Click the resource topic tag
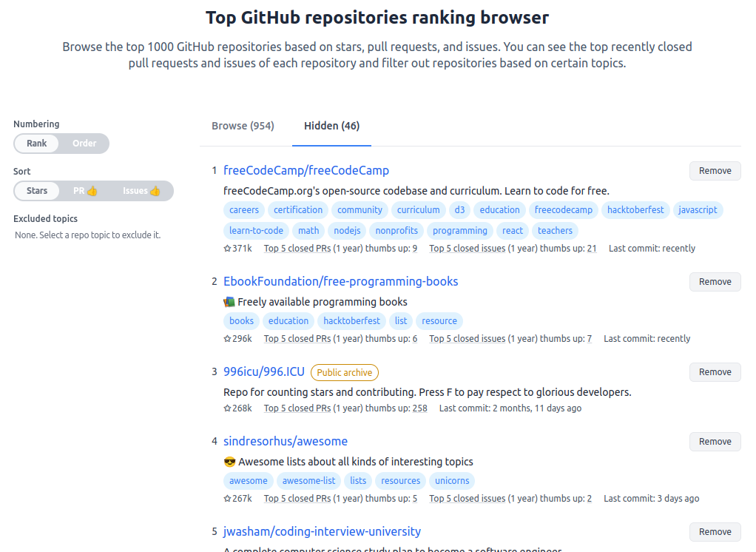Image resolution: width=756 pixels, height=552 pixels. coord(439,320)
